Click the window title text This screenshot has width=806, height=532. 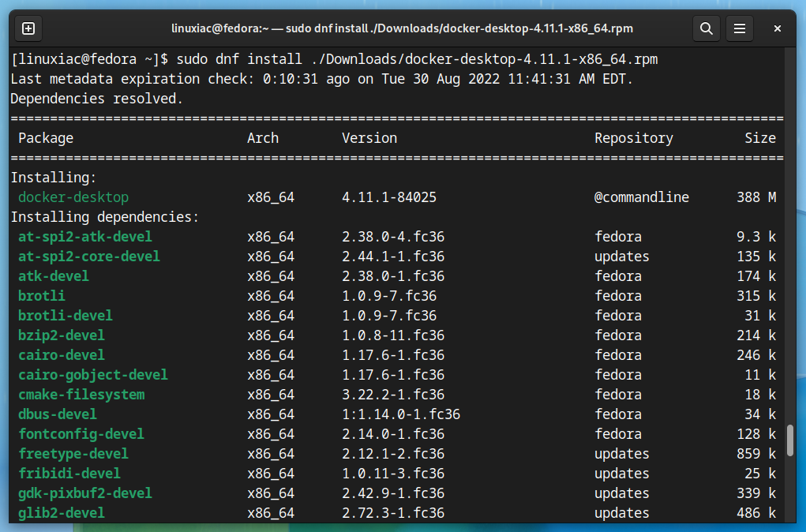coord(402,28)
